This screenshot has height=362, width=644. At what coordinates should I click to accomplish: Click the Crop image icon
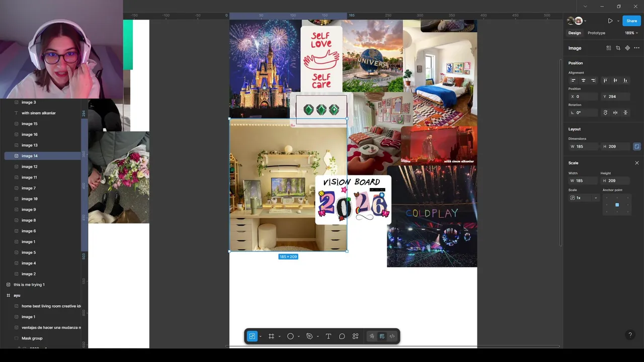point(618,48)
